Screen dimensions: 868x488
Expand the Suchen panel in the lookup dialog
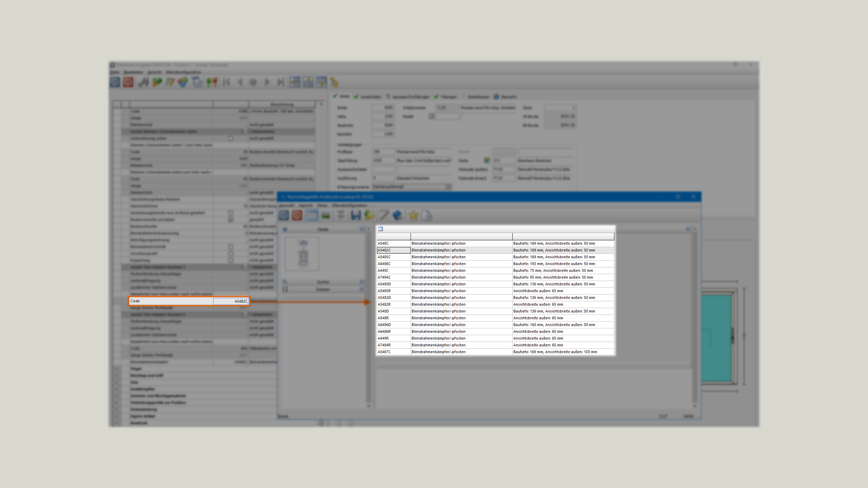[361, 282]
